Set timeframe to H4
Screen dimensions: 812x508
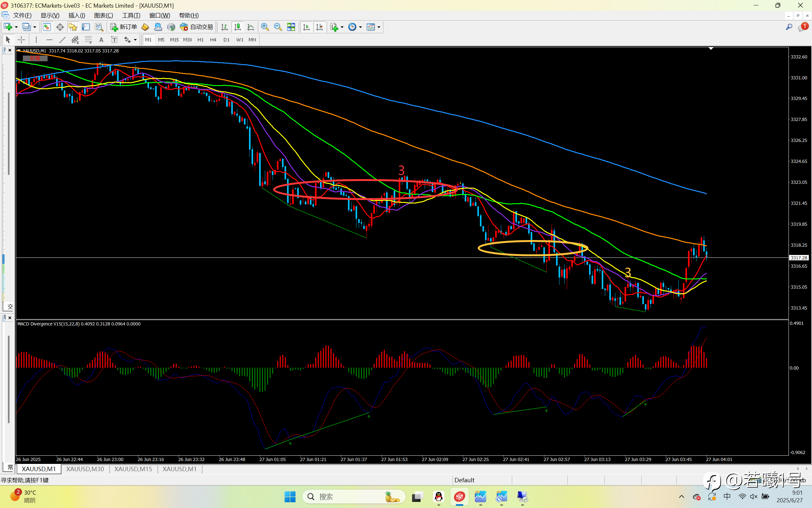click(x=213, y=40)
